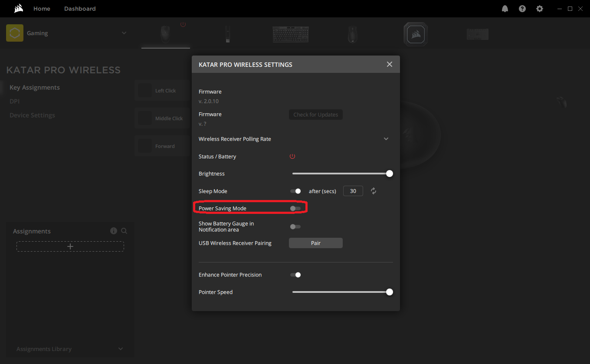Viewport: 590px width, 364px height.
Task: Select the wireless USB receiver device icon
Action: pos(228,34)
